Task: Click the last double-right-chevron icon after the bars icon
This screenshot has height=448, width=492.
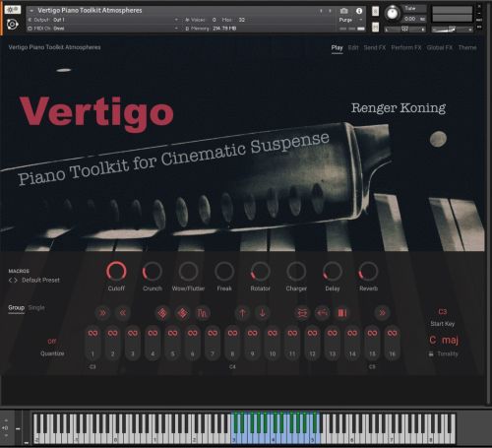Action: pyautogui.click(x=382, y=313)
